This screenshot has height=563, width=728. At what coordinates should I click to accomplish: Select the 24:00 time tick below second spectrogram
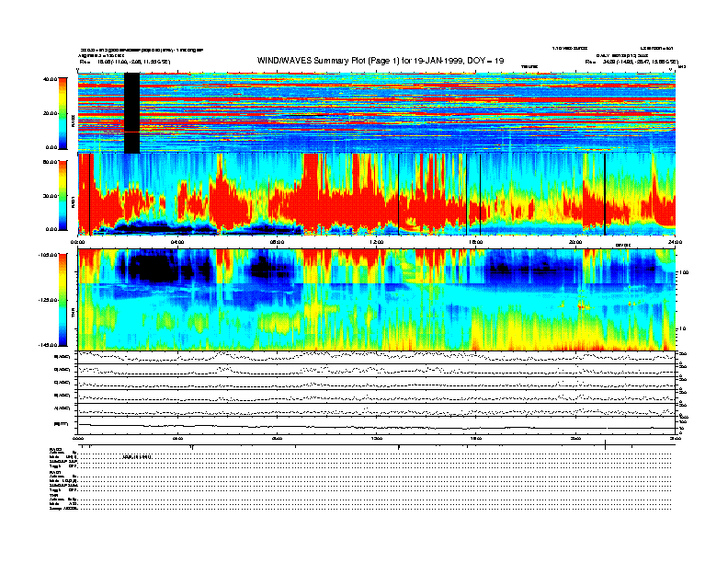coord(673,242)
